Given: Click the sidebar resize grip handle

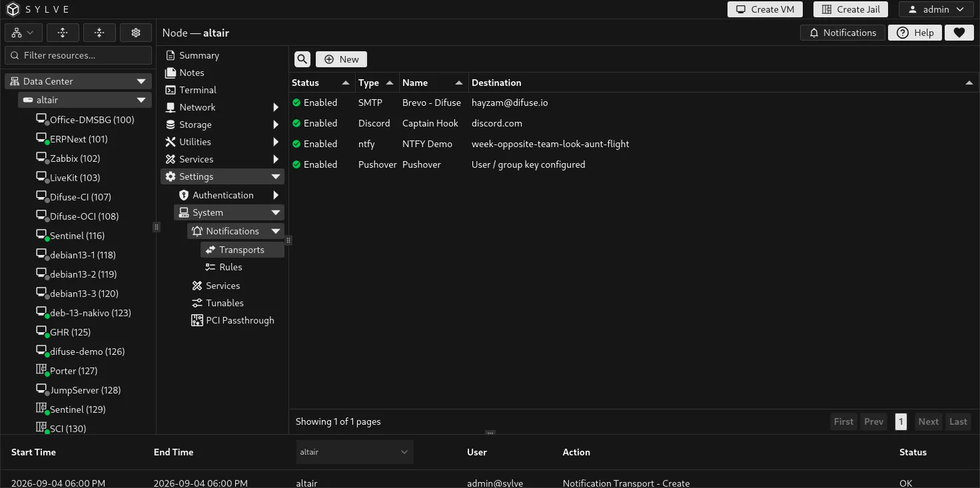Looking at the screenshot, I should pos(157,227).
